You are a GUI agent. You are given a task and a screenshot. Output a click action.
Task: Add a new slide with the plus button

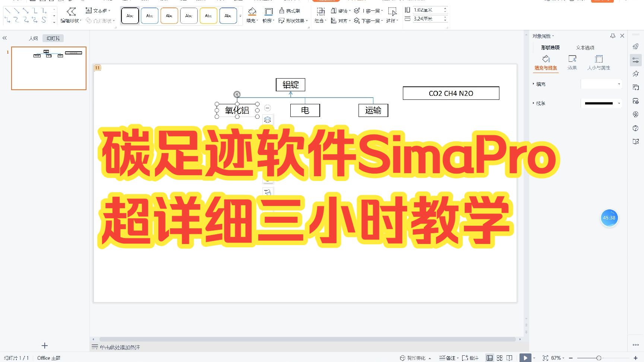[45, 346]
